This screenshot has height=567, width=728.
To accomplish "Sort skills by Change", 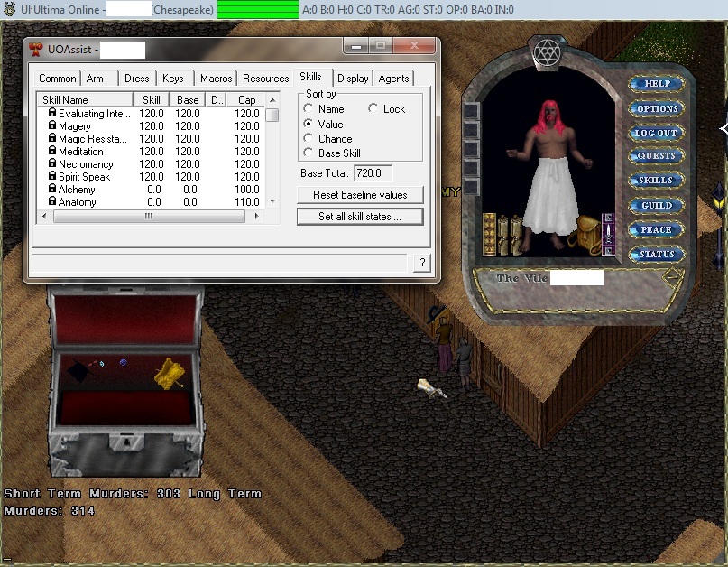I will click(308, 138).
